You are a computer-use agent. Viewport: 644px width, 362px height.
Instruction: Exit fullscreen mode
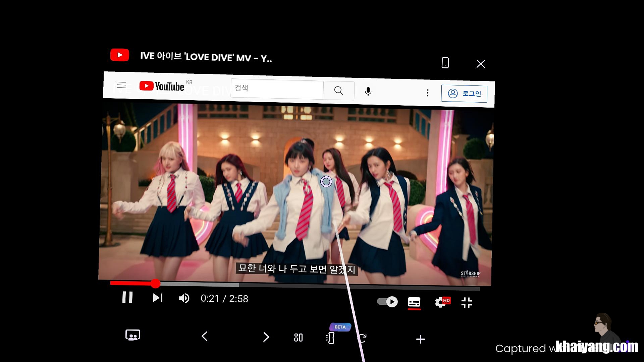[467, 303]
